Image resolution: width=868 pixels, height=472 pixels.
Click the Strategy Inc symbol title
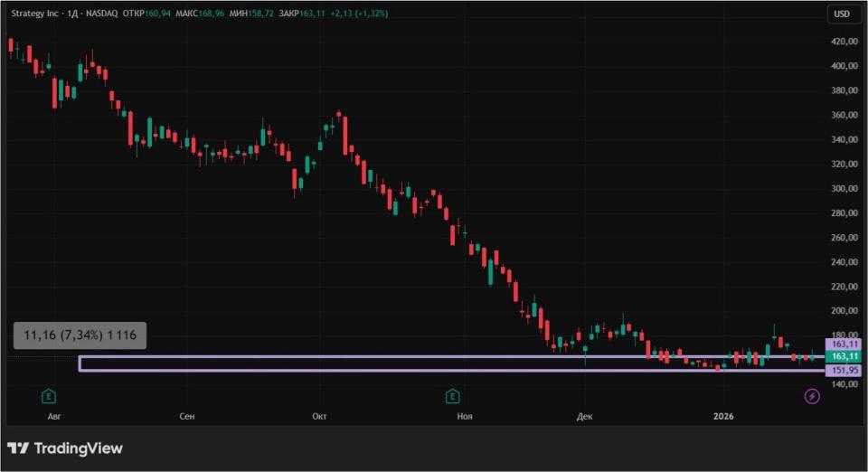click(x=38, y=14)
